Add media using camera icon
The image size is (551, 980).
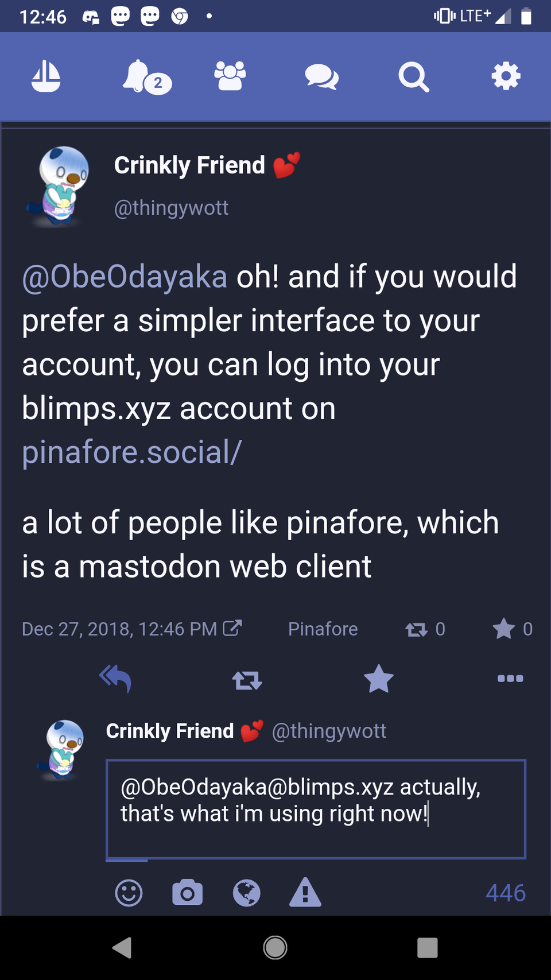(x=188, y=893)
